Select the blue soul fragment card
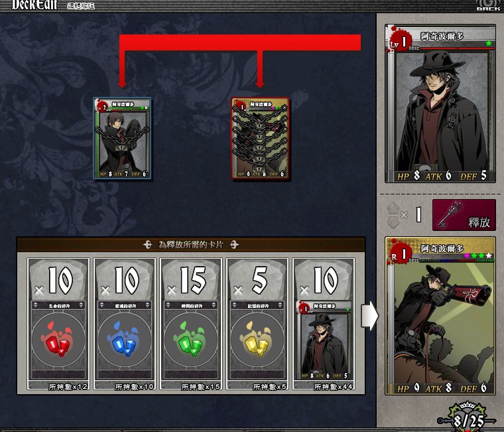The height and width of the screenshot is (432, 504). point(125,324)
